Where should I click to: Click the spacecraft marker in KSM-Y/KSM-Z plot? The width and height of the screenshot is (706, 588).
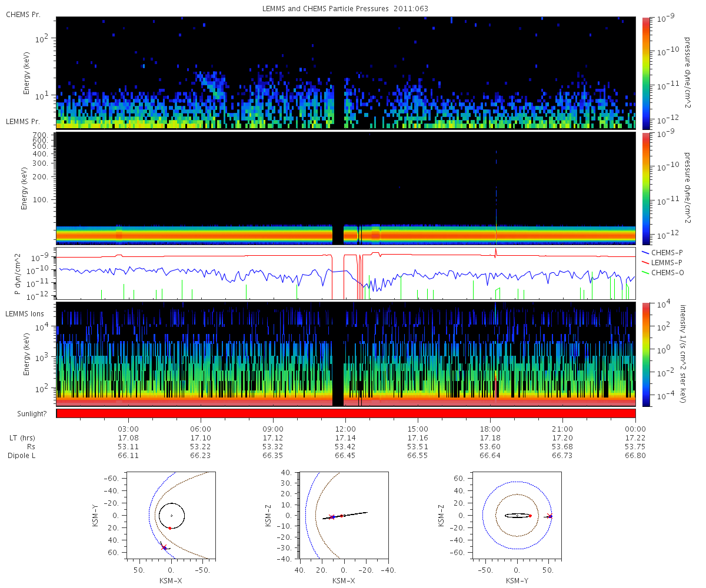pos(550,516)
